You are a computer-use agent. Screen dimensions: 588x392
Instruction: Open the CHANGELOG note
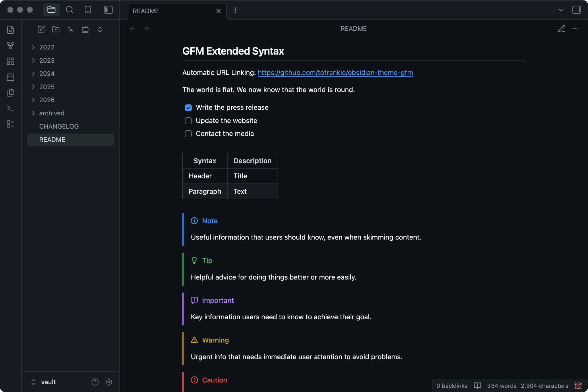point(70,126)
